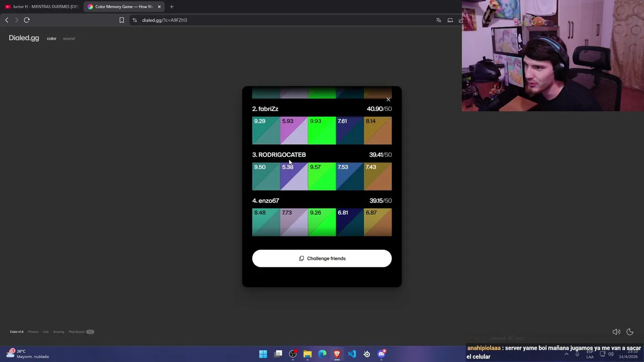Open the Dialed.gg home logo
Image resolution: width=644 pixels, height=362 pixels.
coord(24,38)
